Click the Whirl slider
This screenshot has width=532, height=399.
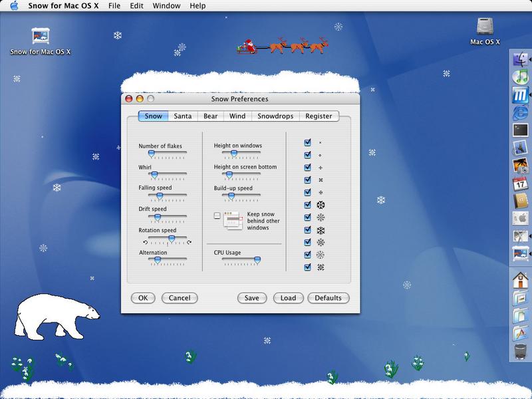(x=168, y=175)
